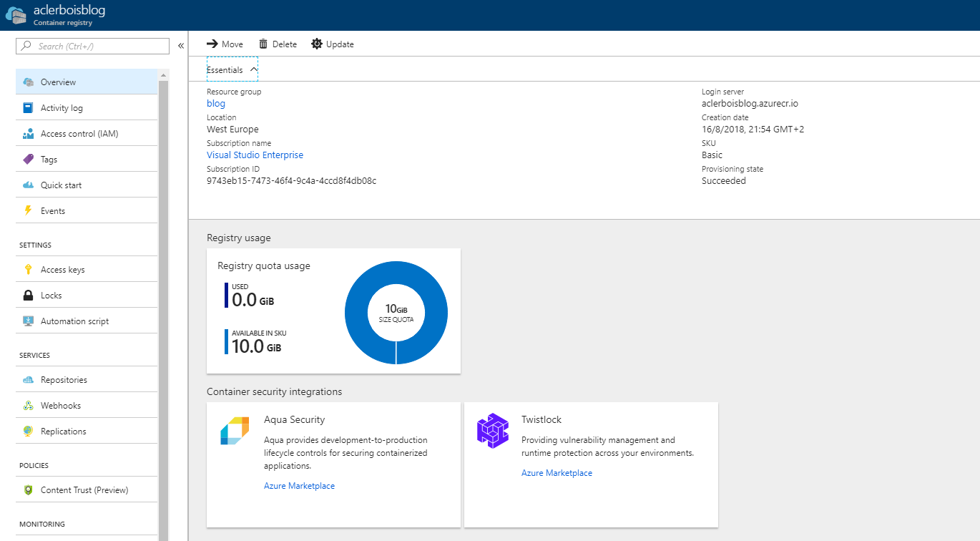Viewport: 980px width, 541px height.
Task: Click the Locks padlock icon
Action: (28, 296)
